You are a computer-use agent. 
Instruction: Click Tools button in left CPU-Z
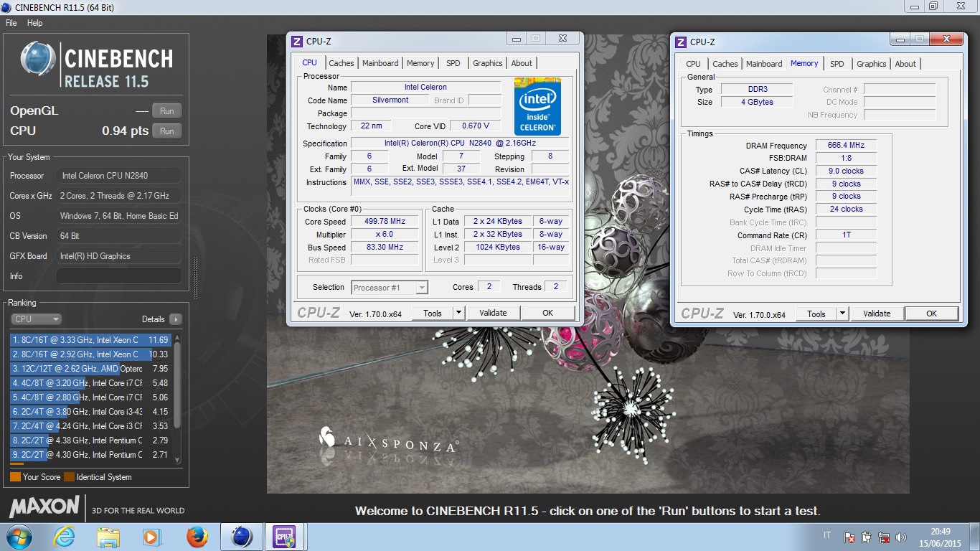click(433, 313)
